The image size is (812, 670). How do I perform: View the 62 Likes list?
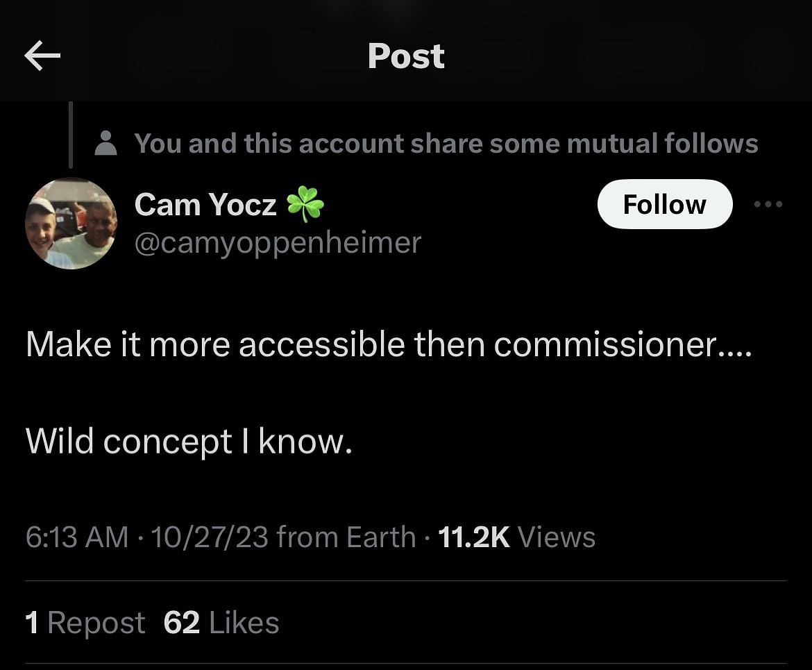[x=221, y=623]
